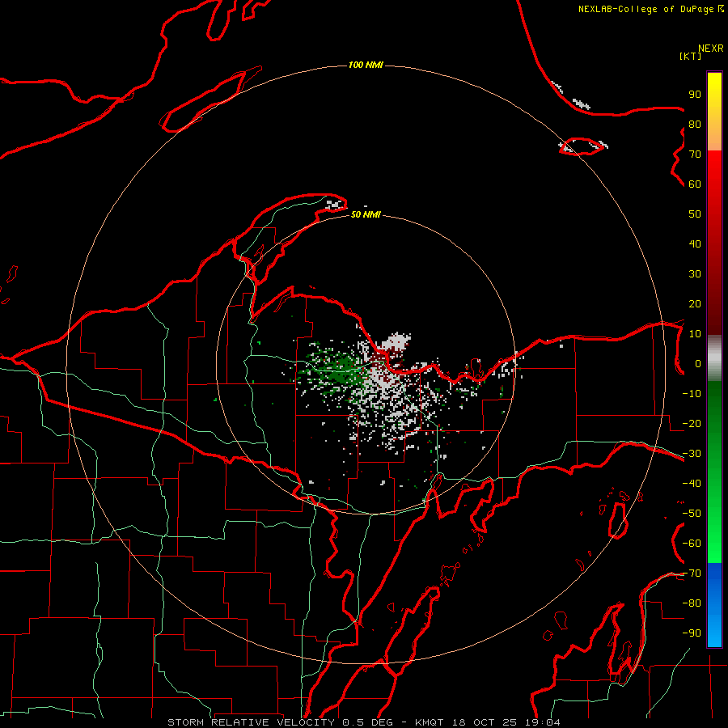The image size is (728, 728).
Task: Click the bright green segment of velocity color bar
Action: [714, 472]
